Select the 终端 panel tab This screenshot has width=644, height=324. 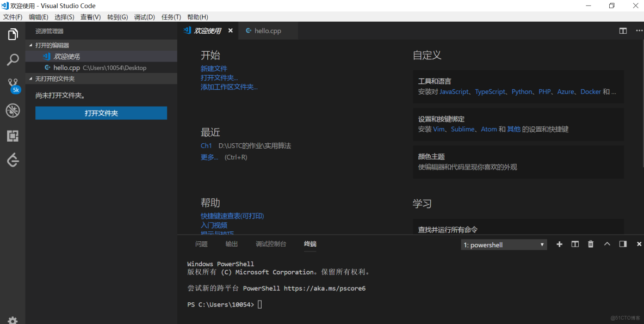point(310,244)
